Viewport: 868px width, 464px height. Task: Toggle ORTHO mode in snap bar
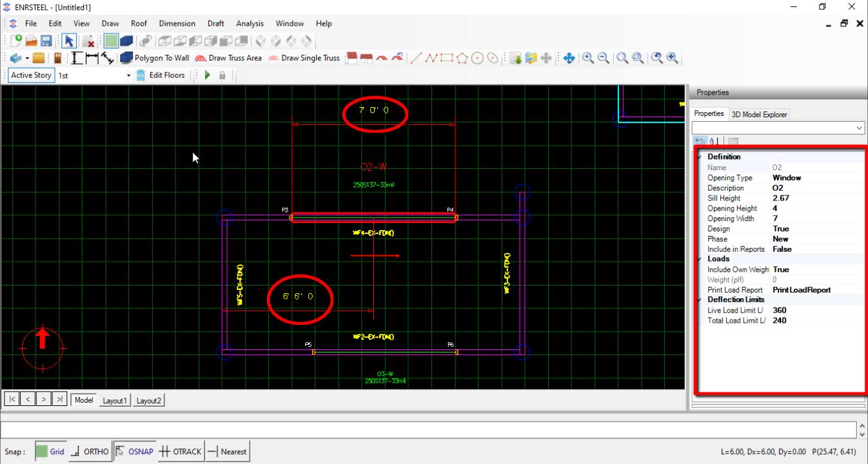[89, 451]
